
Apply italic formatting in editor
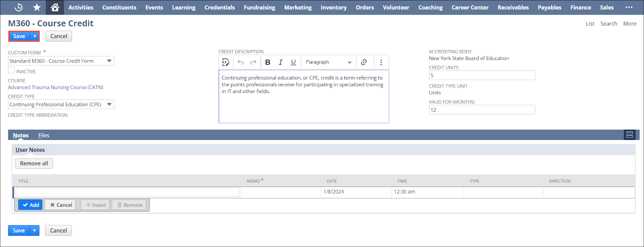281,62
